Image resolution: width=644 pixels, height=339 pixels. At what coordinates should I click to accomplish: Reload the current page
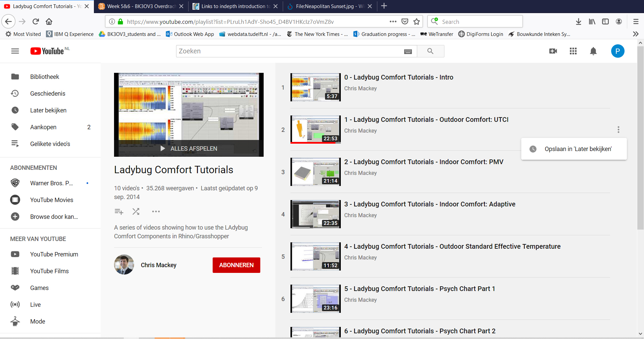36,21
